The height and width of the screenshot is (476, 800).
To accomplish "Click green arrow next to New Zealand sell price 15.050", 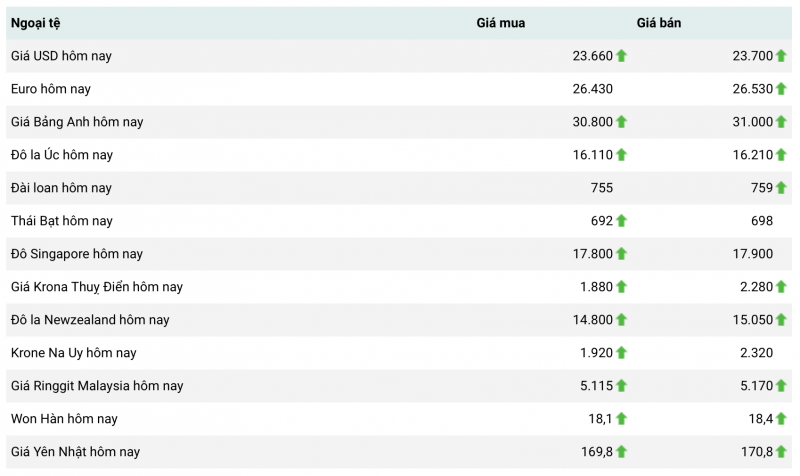I will point(781,320).
